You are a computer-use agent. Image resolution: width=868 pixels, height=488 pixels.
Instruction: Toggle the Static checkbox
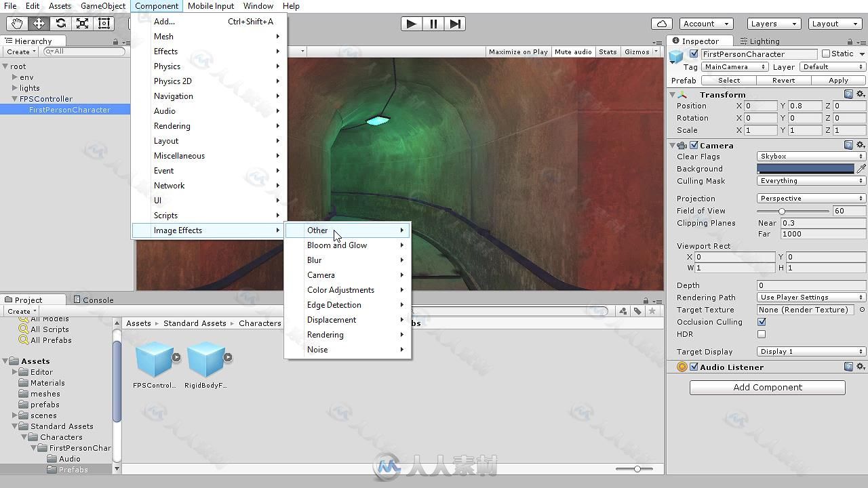[826, 54]
